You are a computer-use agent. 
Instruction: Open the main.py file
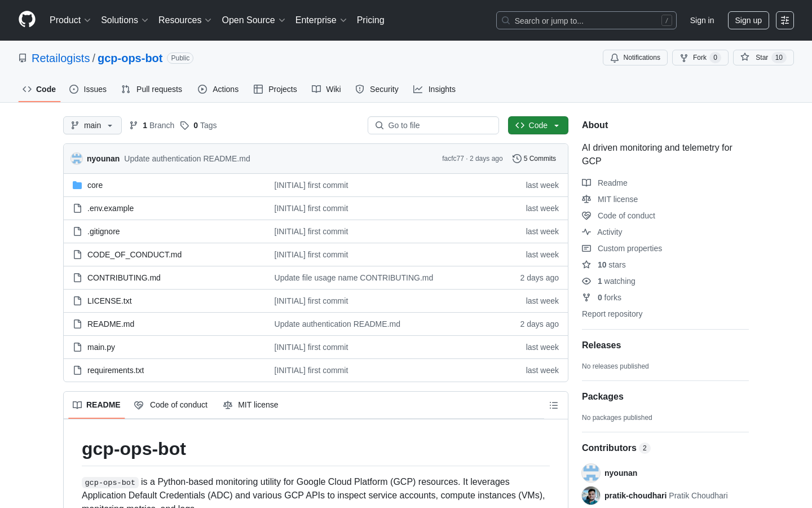point(101,347)
